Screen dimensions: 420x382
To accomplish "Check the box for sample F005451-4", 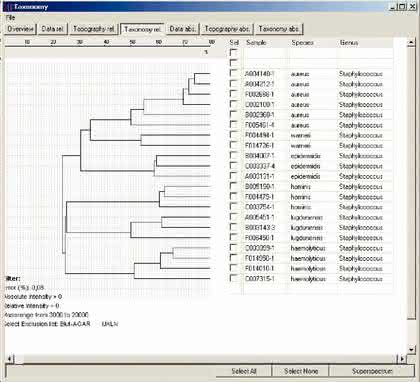I will (234, 125).
